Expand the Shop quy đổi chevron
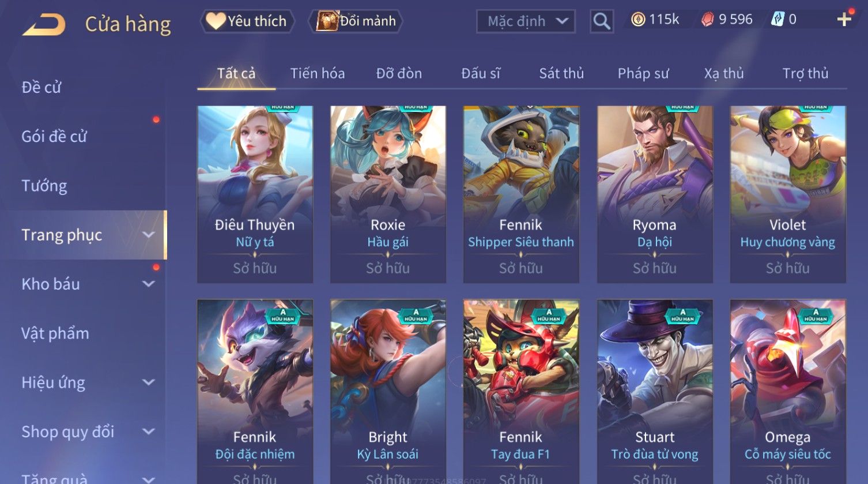The height and width of the screenshot is (484, 868). pos(149,432)
